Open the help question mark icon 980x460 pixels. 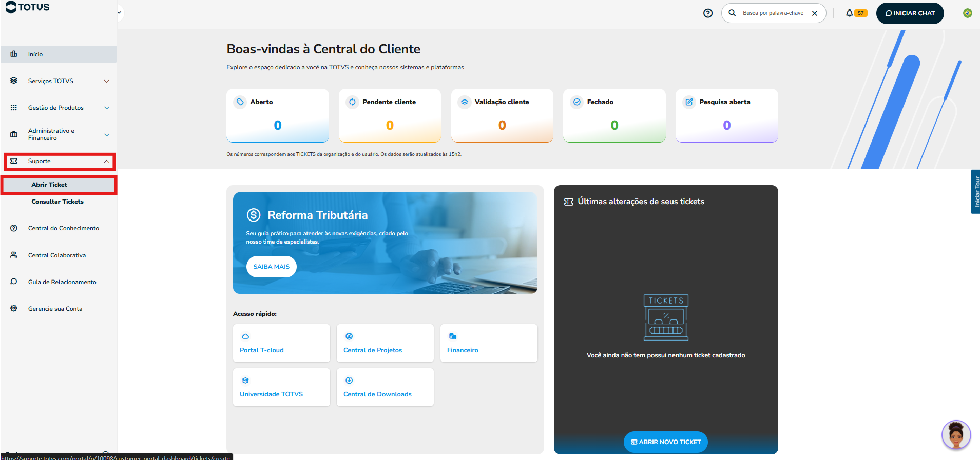708,13
